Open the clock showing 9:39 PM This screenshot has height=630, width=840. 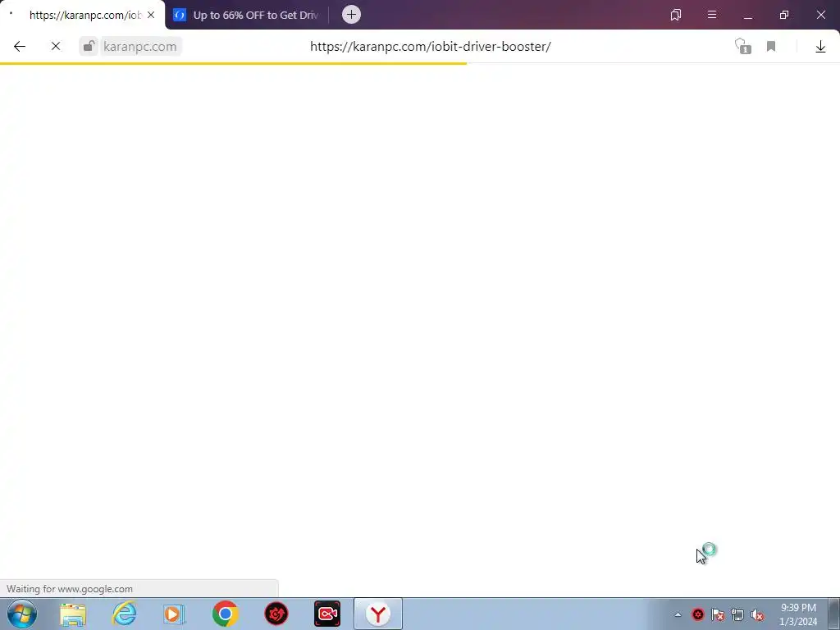(798, 614)
